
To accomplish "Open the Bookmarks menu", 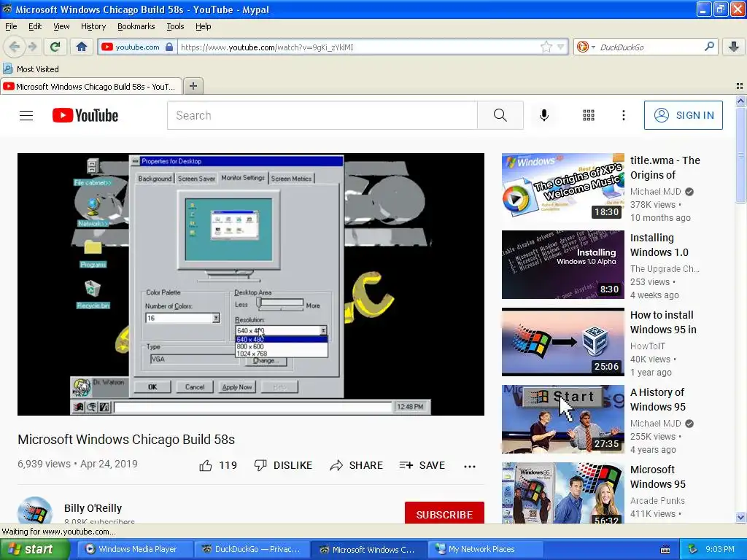I will (x=136, y=26).
